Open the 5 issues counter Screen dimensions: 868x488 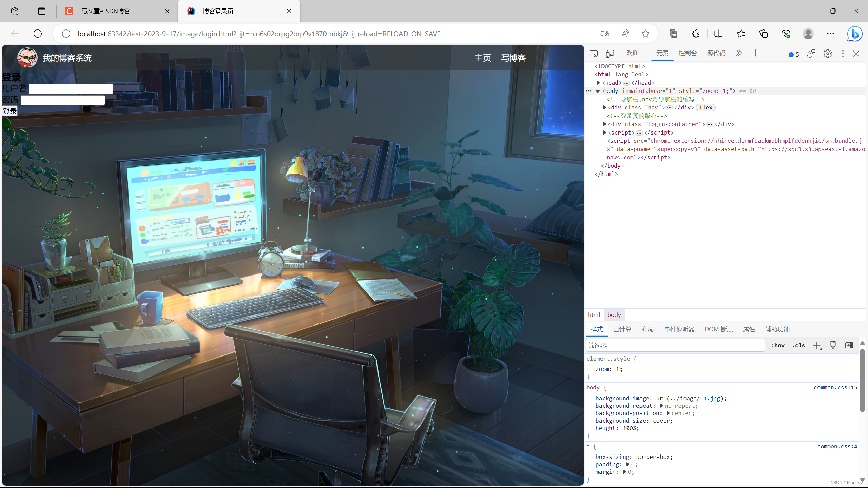point(794,54)
